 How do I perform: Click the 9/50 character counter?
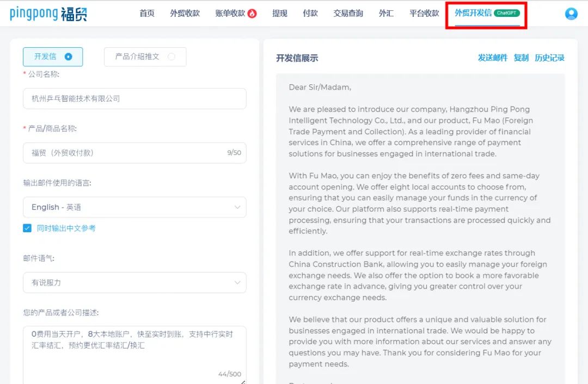point(234,152)
